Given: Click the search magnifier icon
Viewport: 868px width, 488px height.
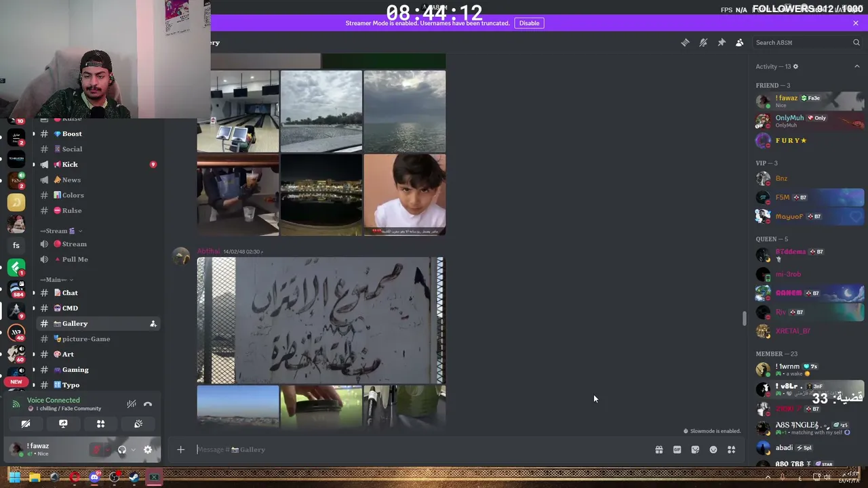Looking at the screenshot, I should (x=856, y=43).
